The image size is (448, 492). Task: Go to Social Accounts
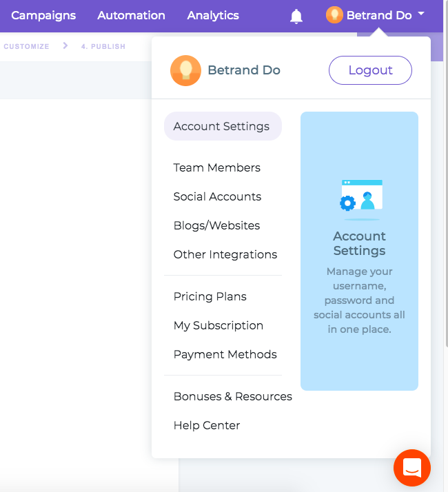click(x=218, y=196)
